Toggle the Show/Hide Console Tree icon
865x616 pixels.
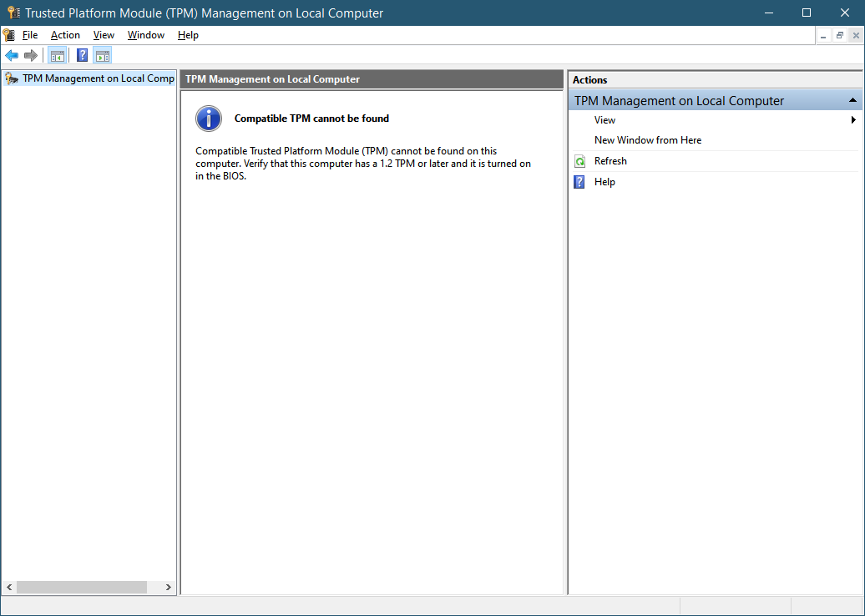click(58, 55)
